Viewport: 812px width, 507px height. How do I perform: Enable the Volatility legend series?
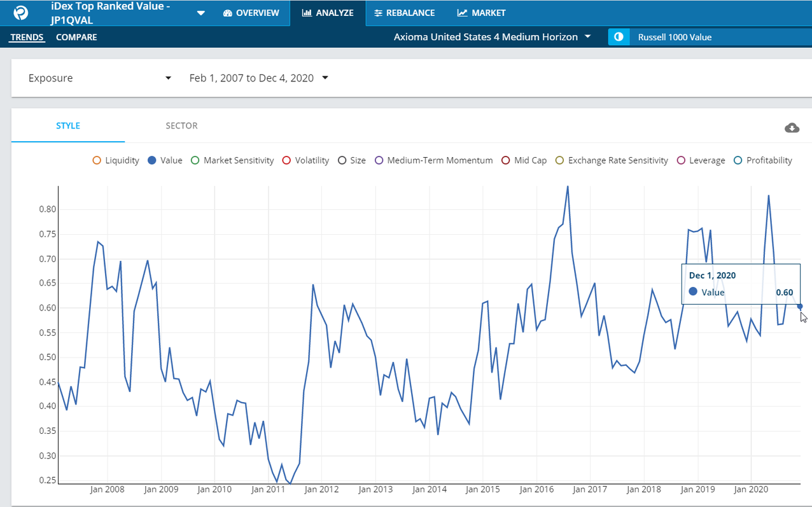point(305,160)
